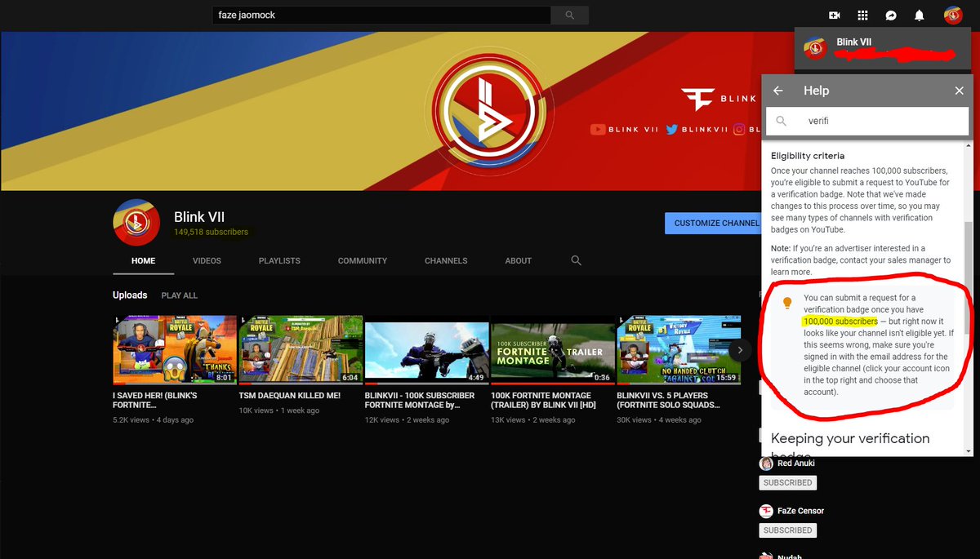
Task: Click the FaZe Censor channel name
Action: pos(801,511)
